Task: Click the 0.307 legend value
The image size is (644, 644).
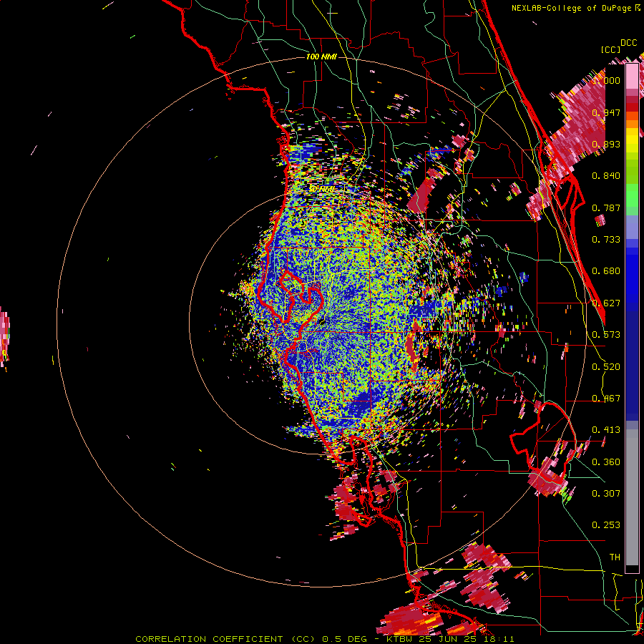Action: tap(606, 493)
